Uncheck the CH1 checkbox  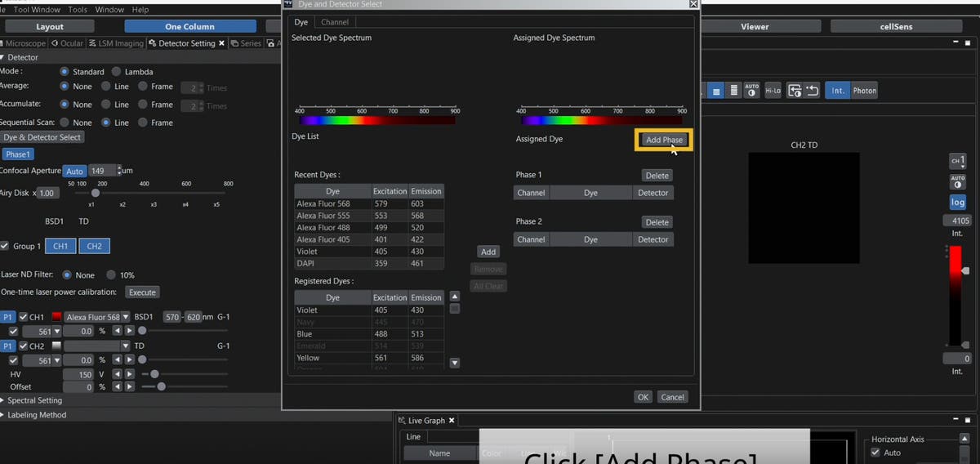click(23, 317)
